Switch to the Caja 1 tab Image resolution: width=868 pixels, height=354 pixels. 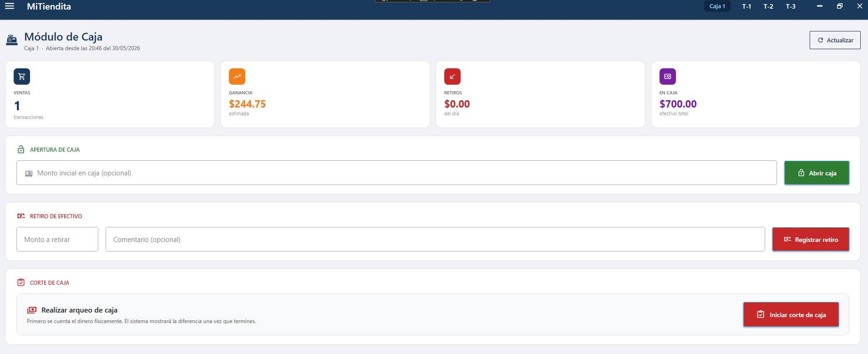coord(717,6)
